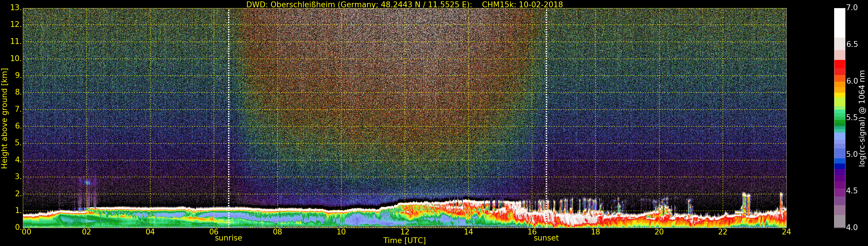Click the "06" time axis tick label

pos(214,232)
